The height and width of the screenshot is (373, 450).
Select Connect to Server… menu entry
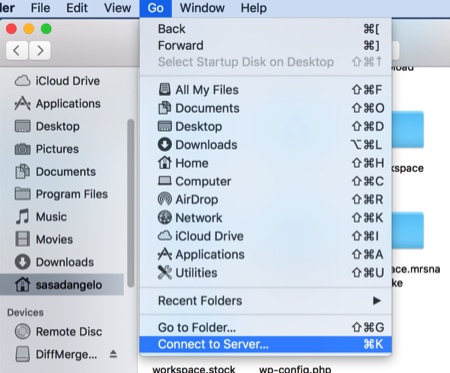coord(266,344)
